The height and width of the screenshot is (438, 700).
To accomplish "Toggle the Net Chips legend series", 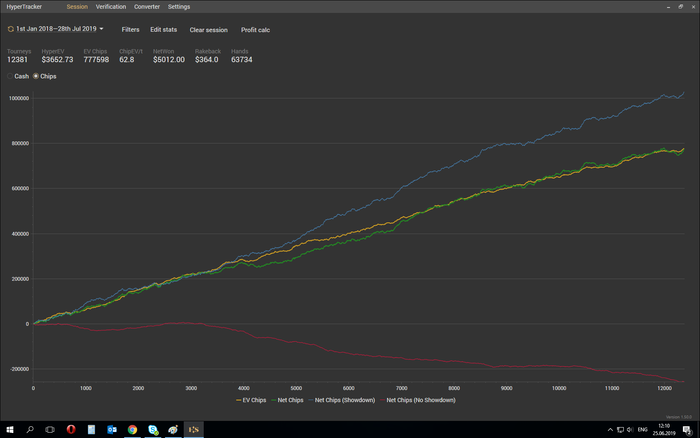I will pos(287,400).
